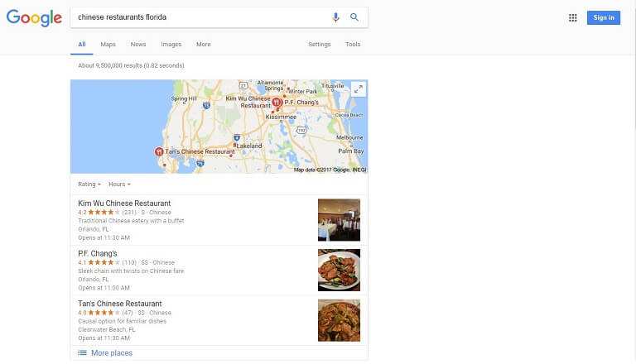The image size is (636, 364).
Task: Click Kim Wu Chinese Restaurant map pin
Action: pos(277,102)
